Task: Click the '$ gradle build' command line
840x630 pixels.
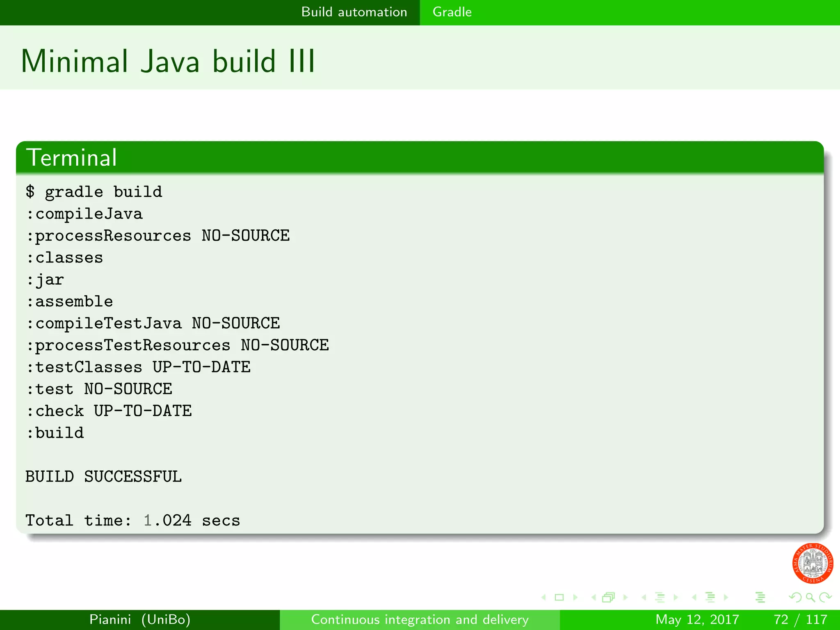Action: point(94,192)
